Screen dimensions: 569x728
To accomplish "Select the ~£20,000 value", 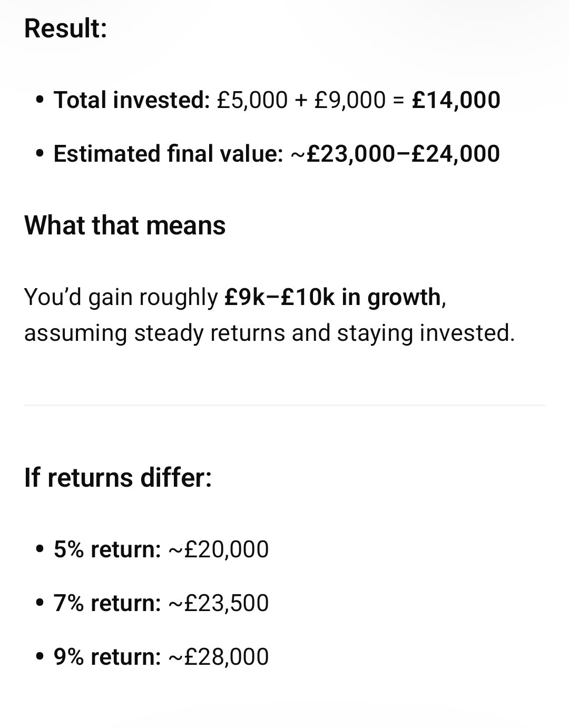I will click(x=218, y=549).
